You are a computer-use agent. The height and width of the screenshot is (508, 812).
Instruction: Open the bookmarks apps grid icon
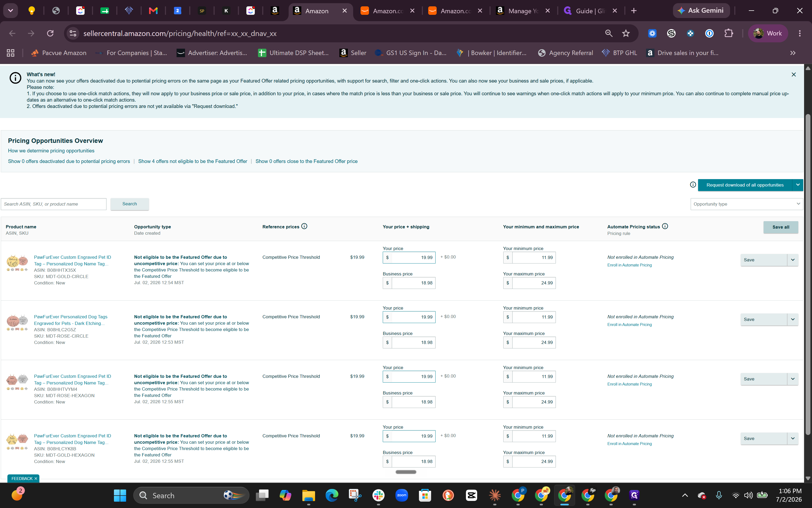[x=11, y=53]
